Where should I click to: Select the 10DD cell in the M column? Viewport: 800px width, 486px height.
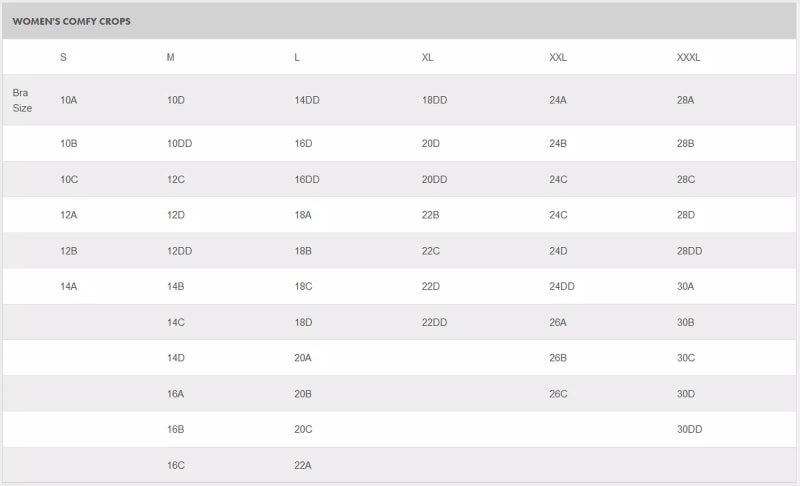(180, 144)
